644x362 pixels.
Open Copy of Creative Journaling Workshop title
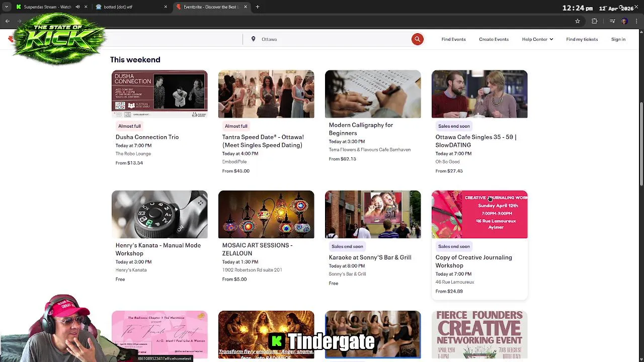pos(473,261)
